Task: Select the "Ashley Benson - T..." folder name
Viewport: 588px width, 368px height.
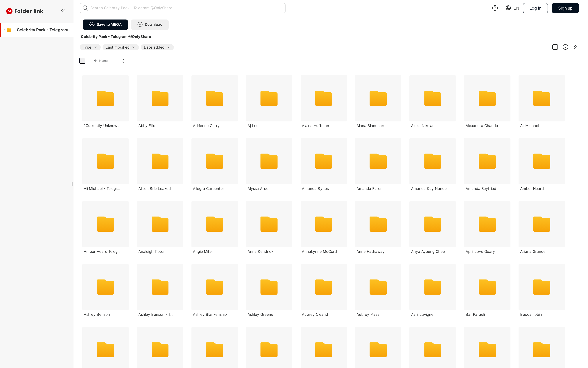Action: [156, 314]
